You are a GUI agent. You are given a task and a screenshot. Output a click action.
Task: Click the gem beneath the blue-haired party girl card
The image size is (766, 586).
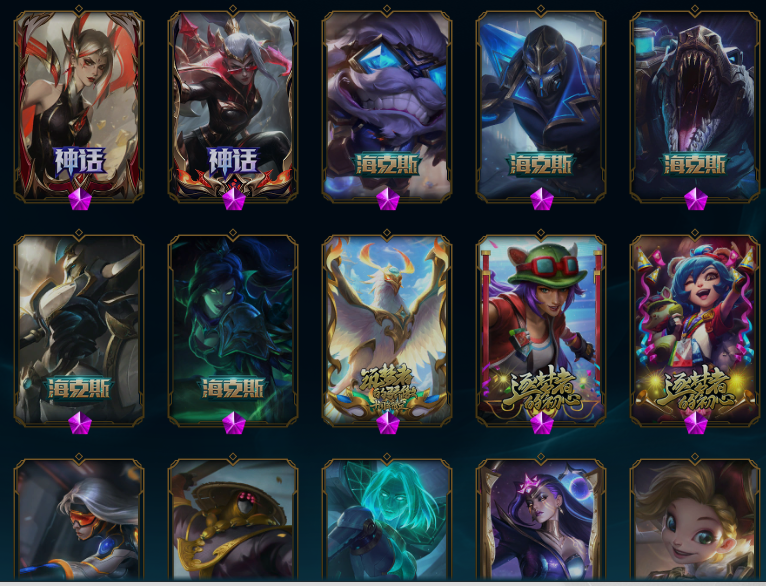coord(696,423)
